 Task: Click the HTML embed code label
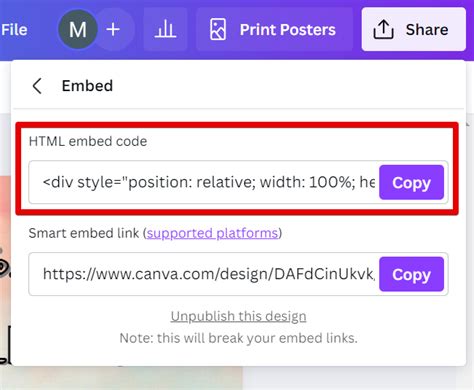pos(88,141)
